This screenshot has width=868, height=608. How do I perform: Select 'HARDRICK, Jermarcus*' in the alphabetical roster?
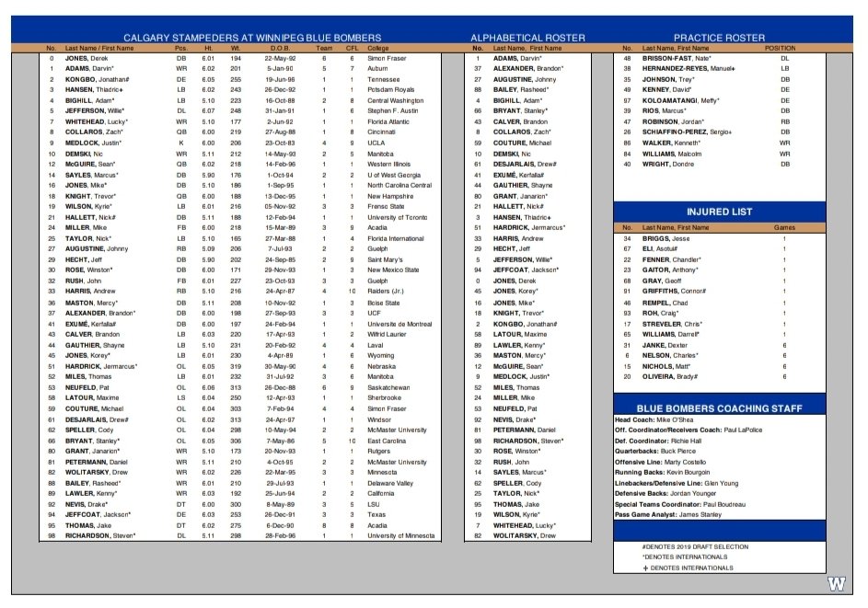click(528, 227)
